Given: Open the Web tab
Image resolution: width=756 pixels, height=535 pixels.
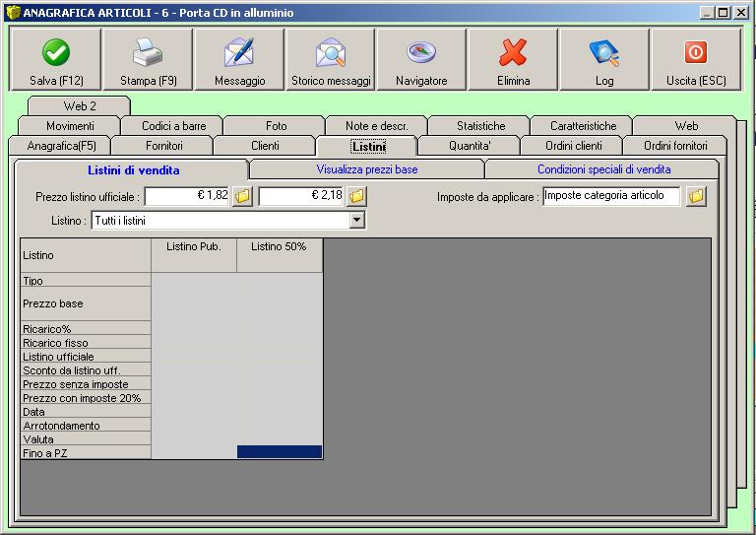Looking at the screenshot, I should [685, 126].
